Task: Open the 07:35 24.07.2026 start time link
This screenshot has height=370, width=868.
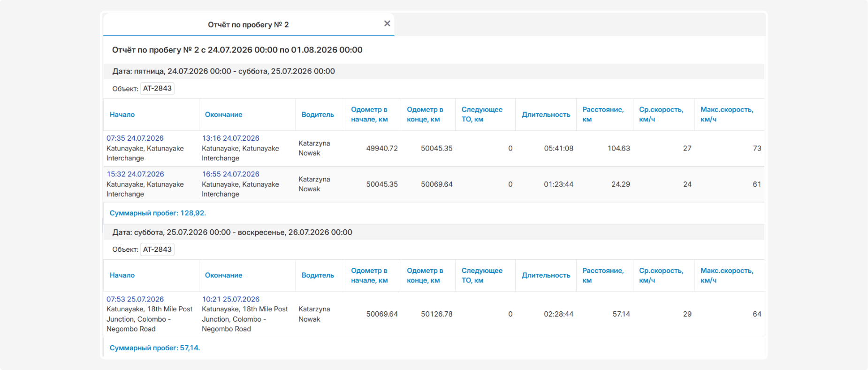Action: [135, 138]
